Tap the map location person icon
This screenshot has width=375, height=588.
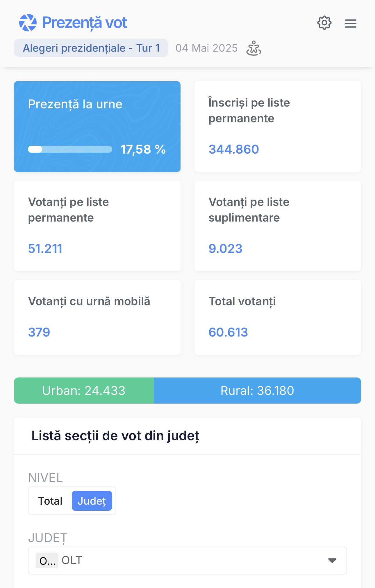click(253, 48)
